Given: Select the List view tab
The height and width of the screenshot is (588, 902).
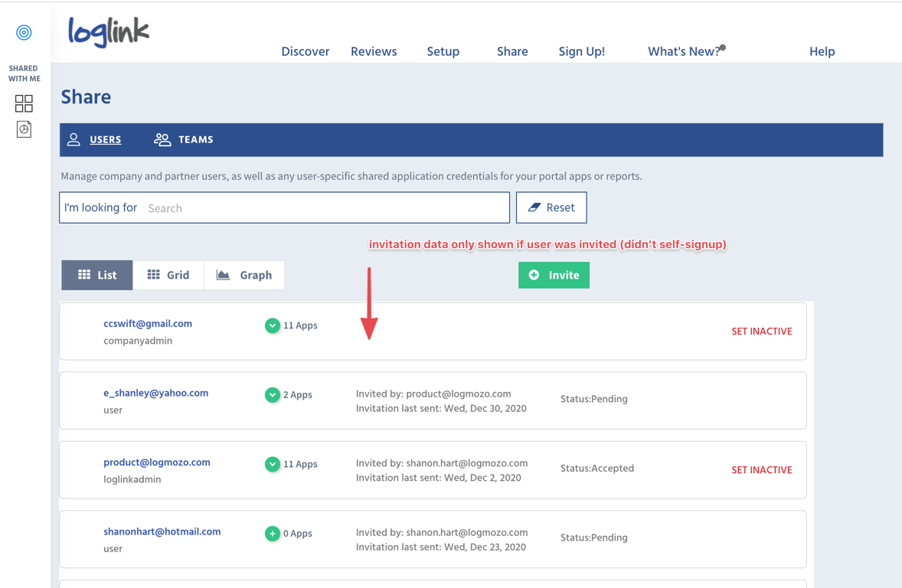Looking at the screenshot, I should point(97,275).
